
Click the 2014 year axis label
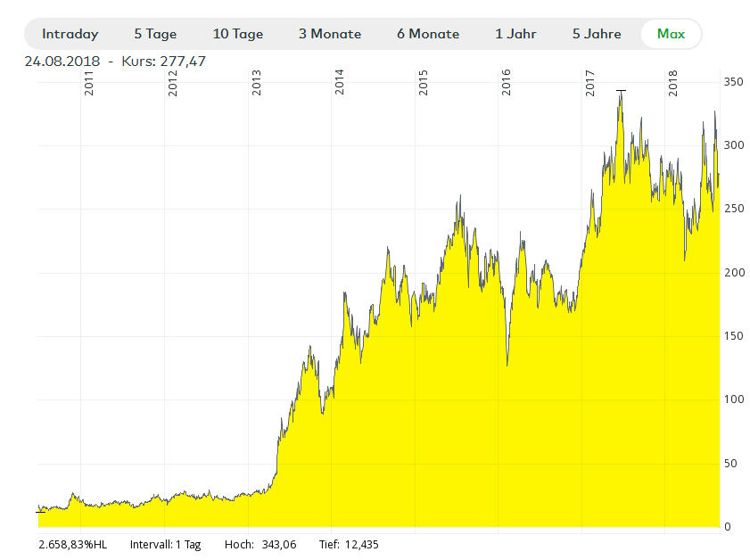coord(339,82)
